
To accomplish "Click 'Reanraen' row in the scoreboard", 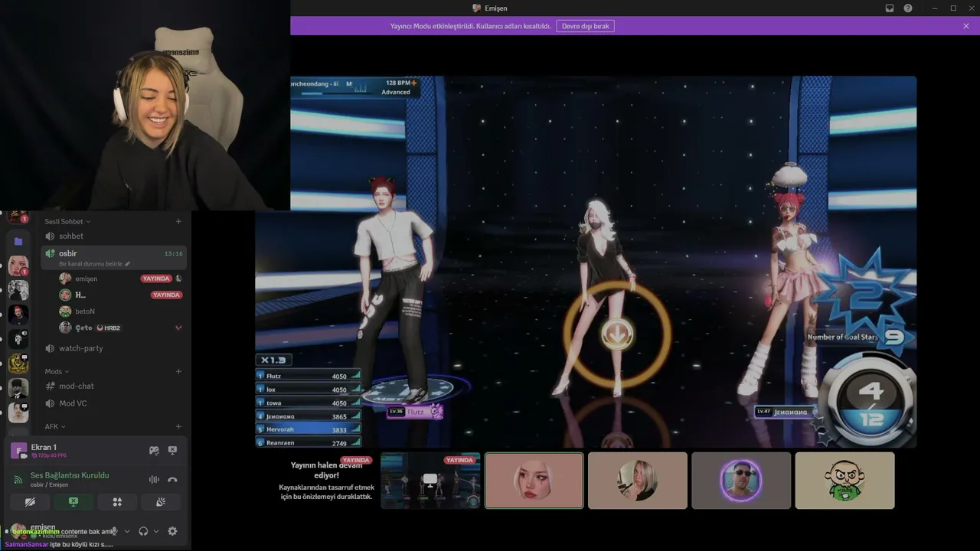I will (x=309, y=443).
